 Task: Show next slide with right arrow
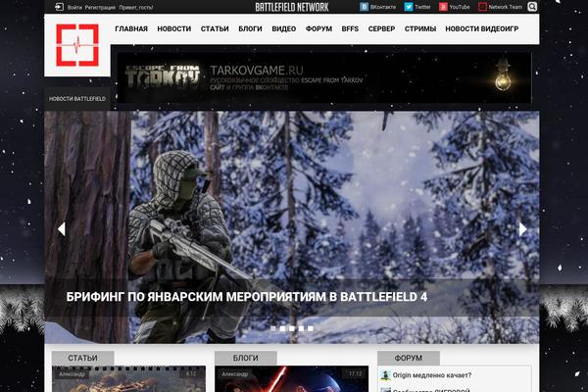click(522, 228)
